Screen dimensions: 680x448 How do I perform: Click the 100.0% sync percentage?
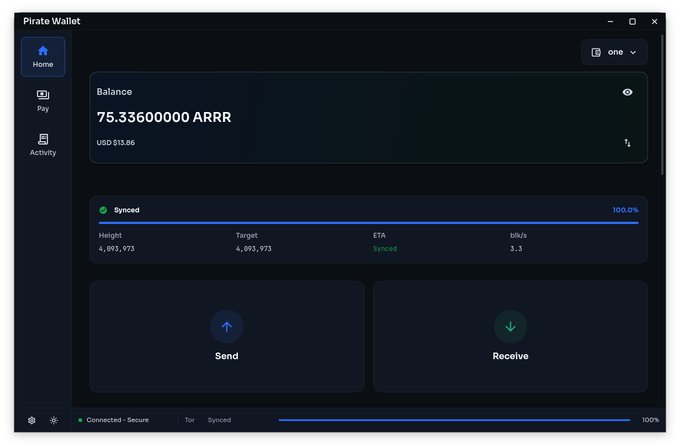point(625,210)
